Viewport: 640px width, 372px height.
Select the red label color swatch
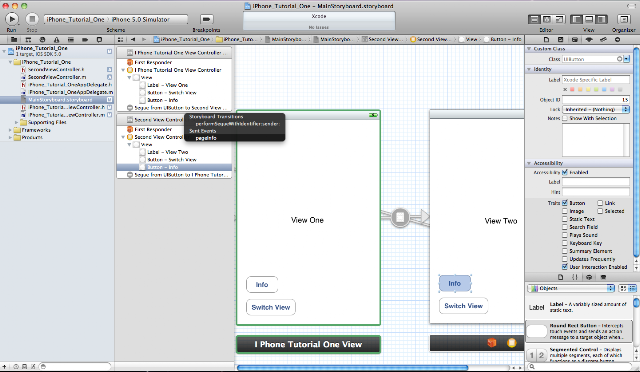572,89
